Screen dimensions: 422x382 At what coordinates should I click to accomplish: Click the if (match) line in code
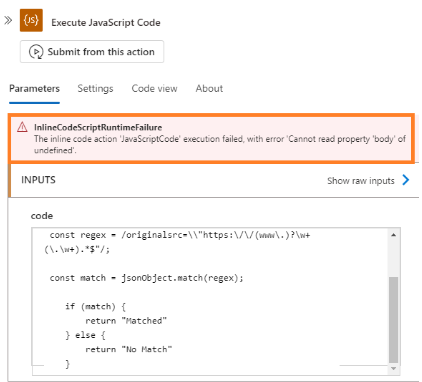point(95,306)
